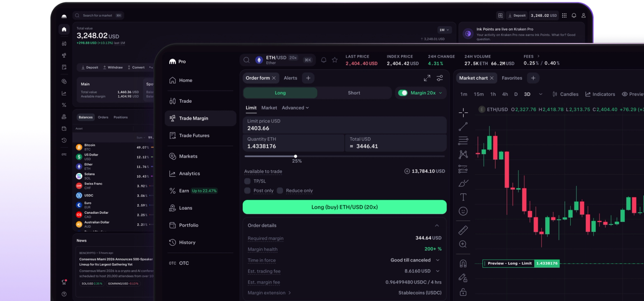Toggle the Margin 20x switch off

(x=403, y=93)
